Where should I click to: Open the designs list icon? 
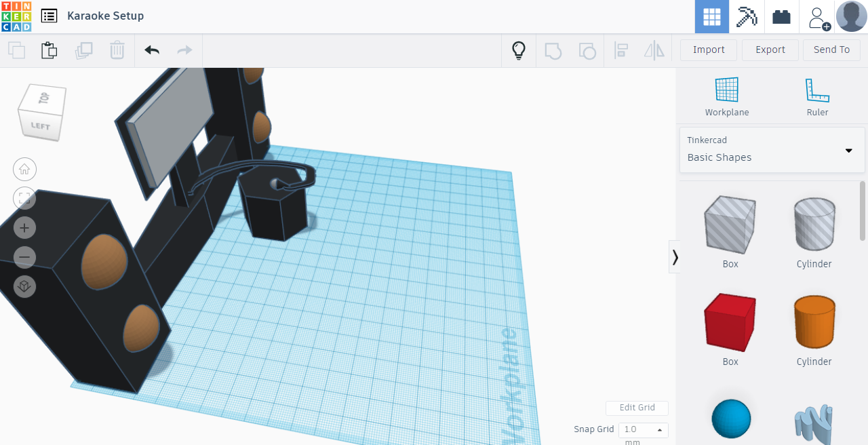pyautogui.click(x=49, y=16)
